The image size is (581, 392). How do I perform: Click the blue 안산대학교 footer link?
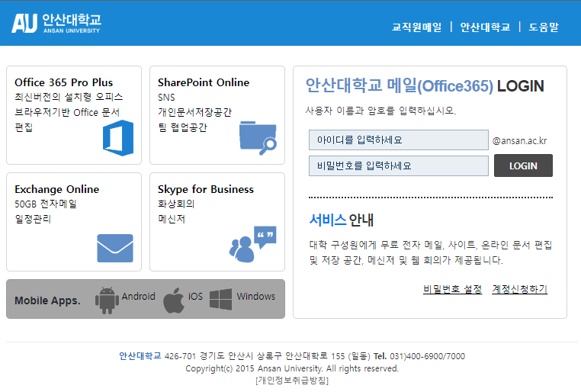(140, 356)
